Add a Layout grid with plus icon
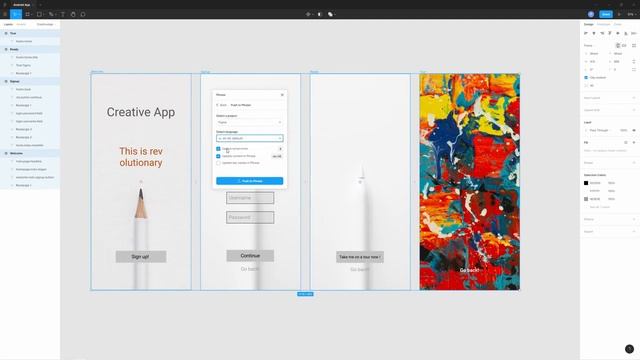 (634, 110)
